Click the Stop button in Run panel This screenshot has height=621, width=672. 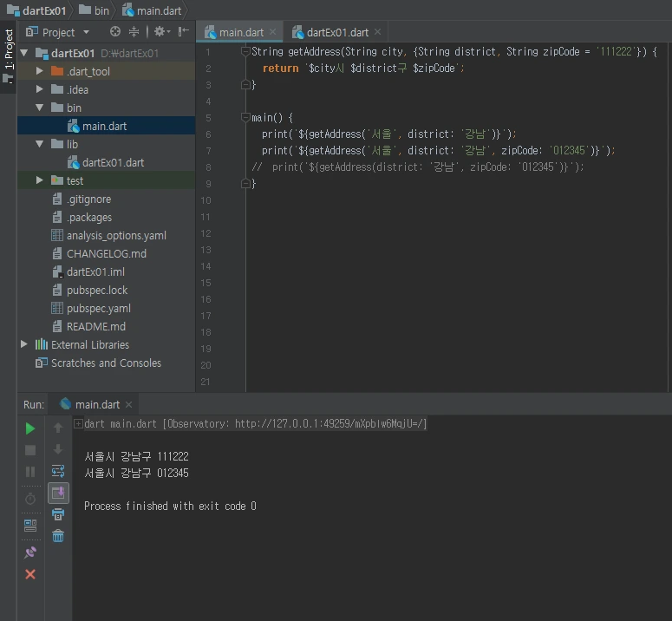pyautogui.click(x=30, y=450)
